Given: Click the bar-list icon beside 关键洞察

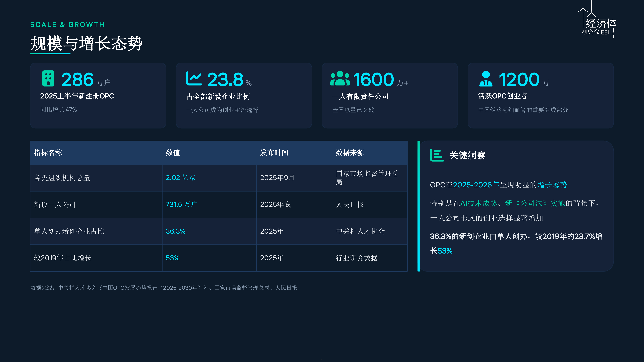Looking at the screenshot, I should click(437, 155).
